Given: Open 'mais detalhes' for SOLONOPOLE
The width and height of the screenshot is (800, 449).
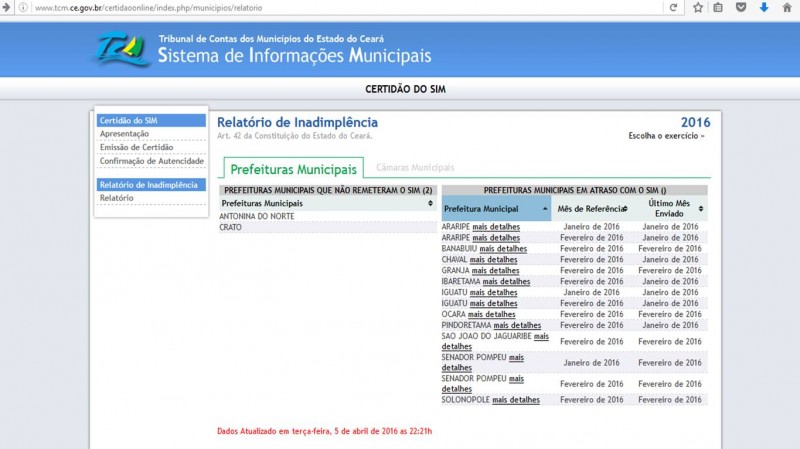Looking at the screenshot, I should tap(516, 400).
